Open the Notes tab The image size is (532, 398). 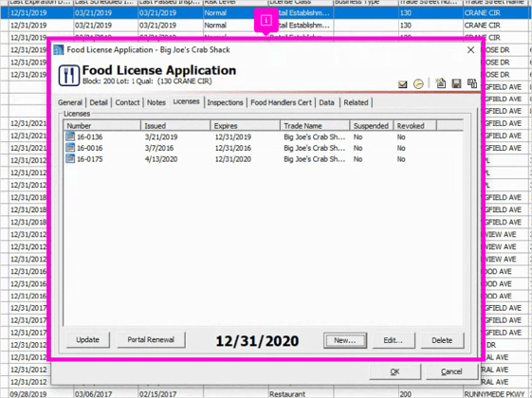coord(156,102)
